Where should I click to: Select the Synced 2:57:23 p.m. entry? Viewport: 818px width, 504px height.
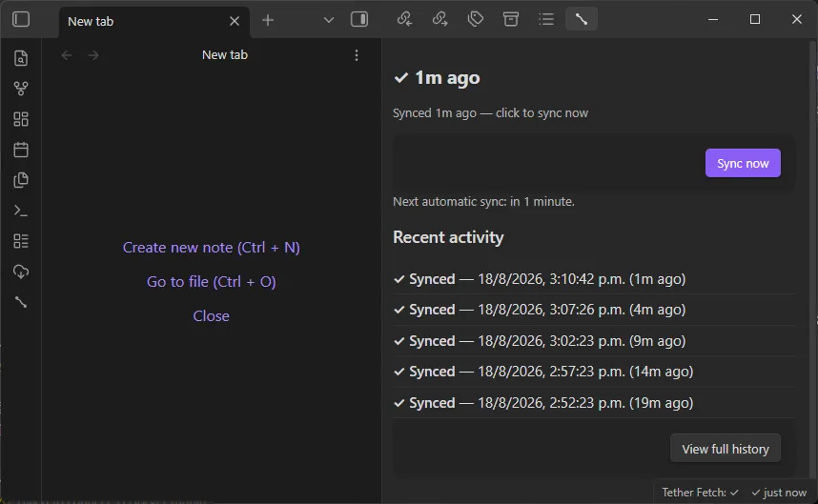595,372
